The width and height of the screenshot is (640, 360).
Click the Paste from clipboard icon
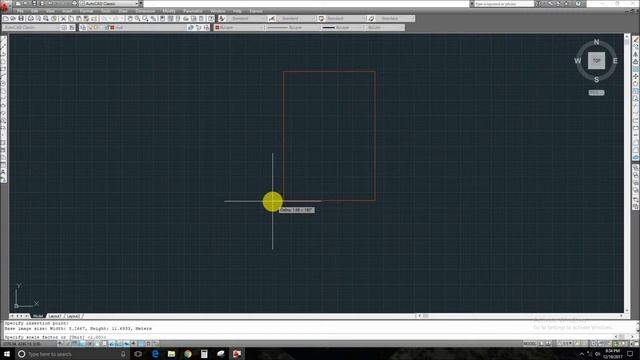(79, 19)
